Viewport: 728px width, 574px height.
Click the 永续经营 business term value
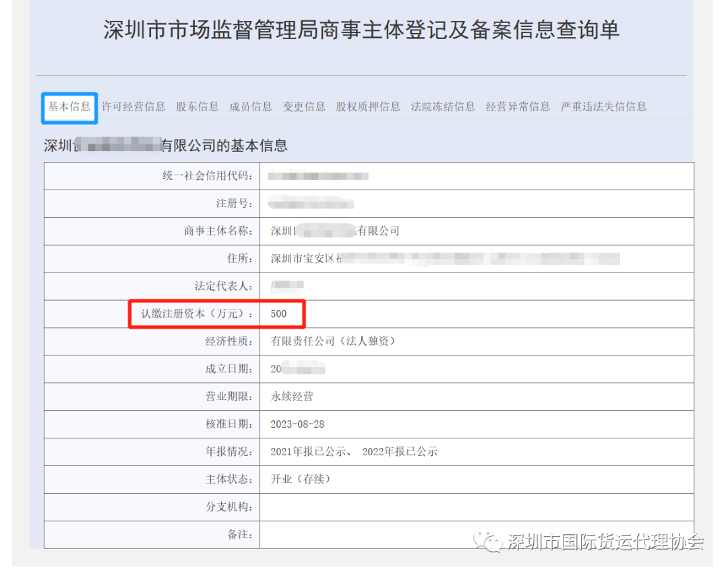click(x=291, y=397)
